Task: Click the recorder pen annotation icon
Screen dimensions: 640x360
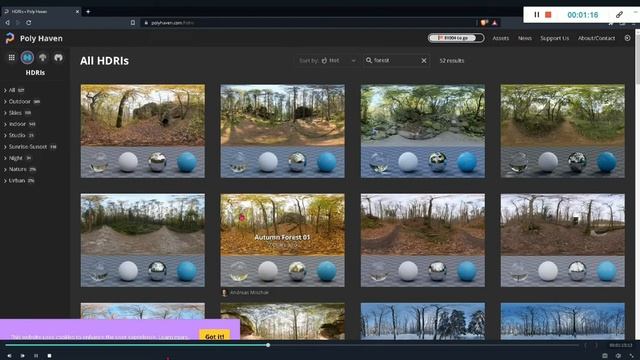Action: tap(619, 15)
